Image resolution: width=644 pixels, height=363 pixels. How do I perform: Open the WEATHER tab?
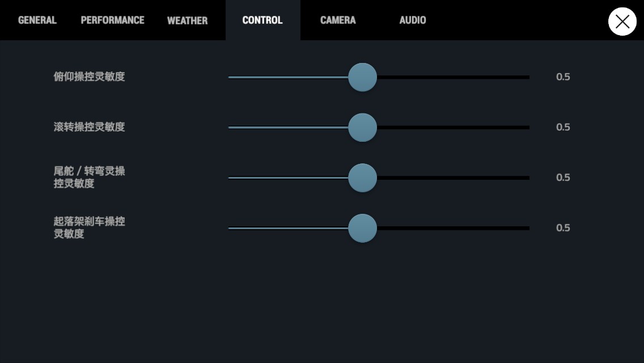click(187, 20)
